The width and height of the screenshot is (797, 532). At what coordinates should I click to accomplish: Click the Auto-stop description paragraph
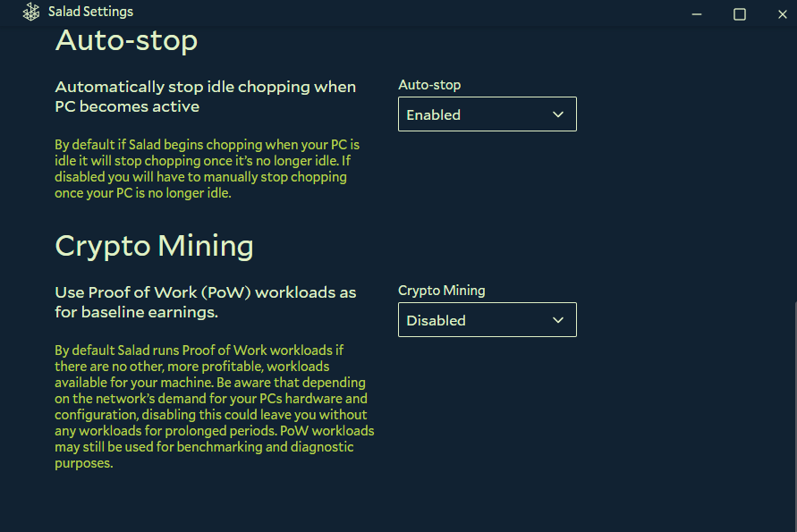207,169
